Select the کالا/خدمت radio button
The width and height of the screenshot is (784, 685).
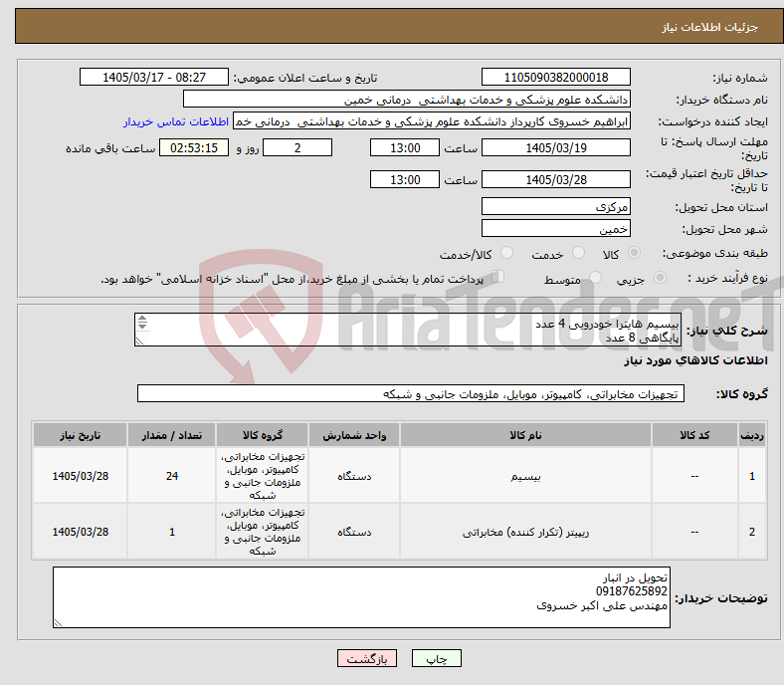(507, 253)
